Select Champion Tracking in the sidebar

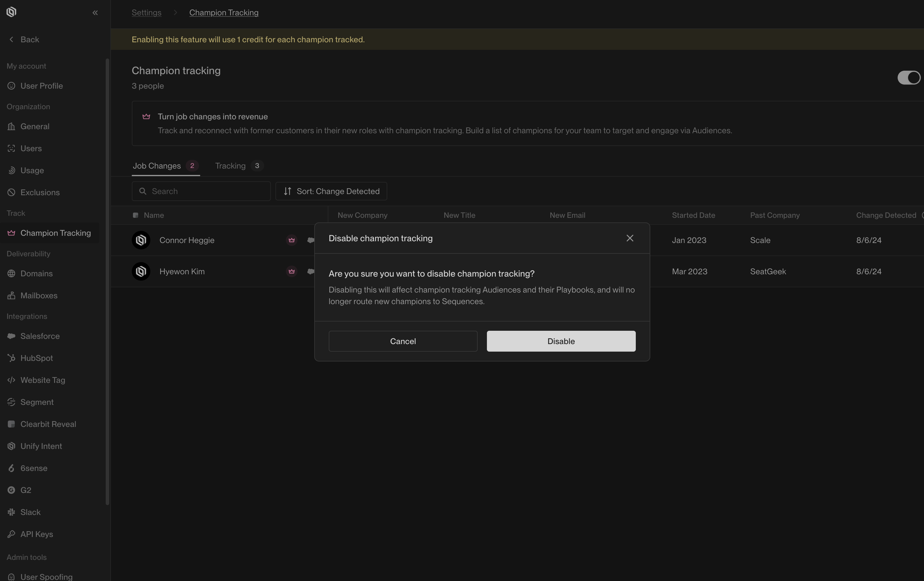50,233
